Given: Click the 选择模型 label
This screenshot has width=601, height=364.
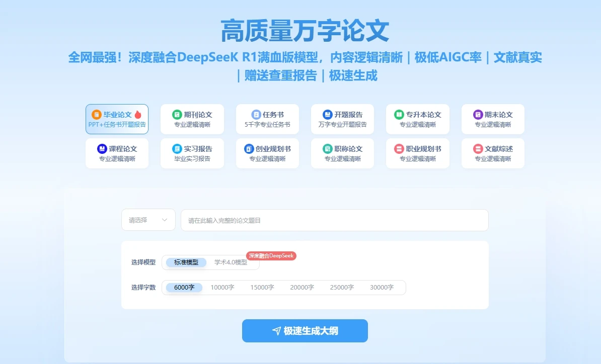Looking at the screenshot, I should click(143, 262).
